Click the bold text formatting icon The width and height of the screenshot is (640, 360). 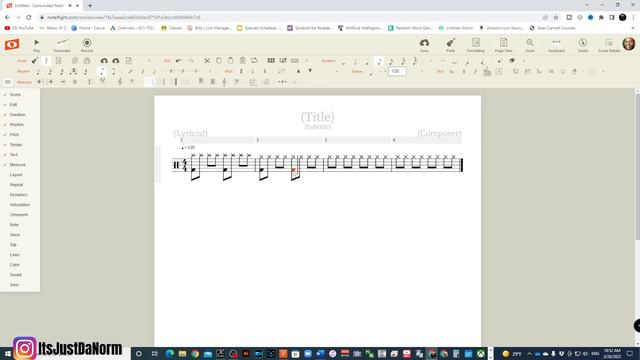464,71
